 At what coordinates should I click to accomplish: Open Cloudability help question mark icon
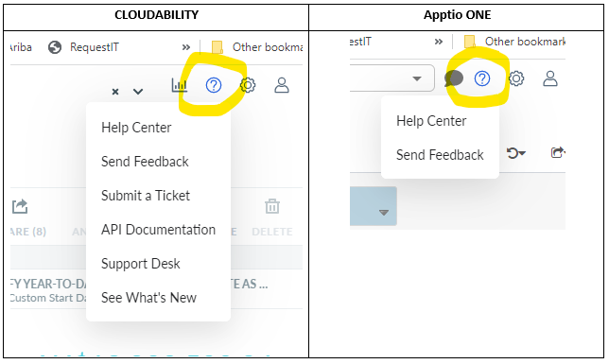coord(214,85)
